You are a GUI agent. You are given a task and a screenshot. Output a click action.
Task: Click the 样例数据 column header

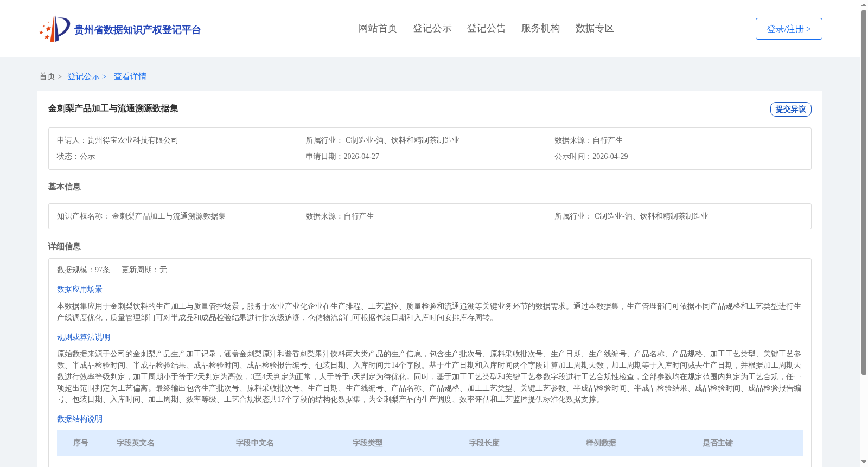(601, 443)
